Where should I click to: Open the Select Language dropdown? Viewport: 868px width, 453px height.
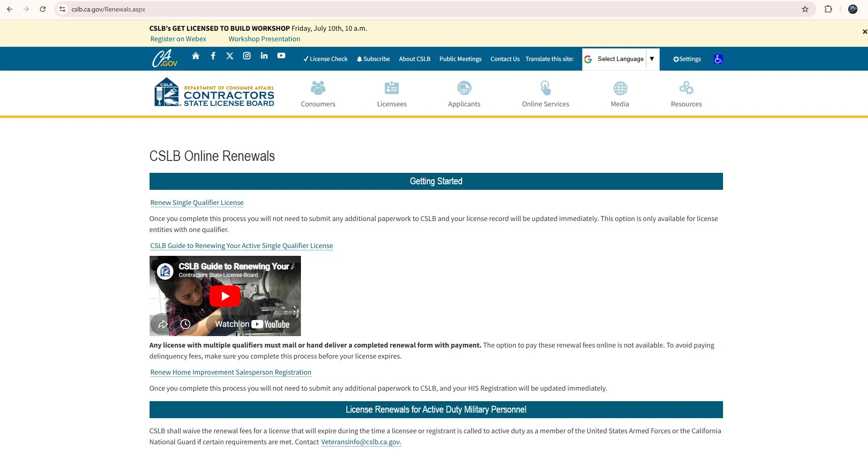621,59
